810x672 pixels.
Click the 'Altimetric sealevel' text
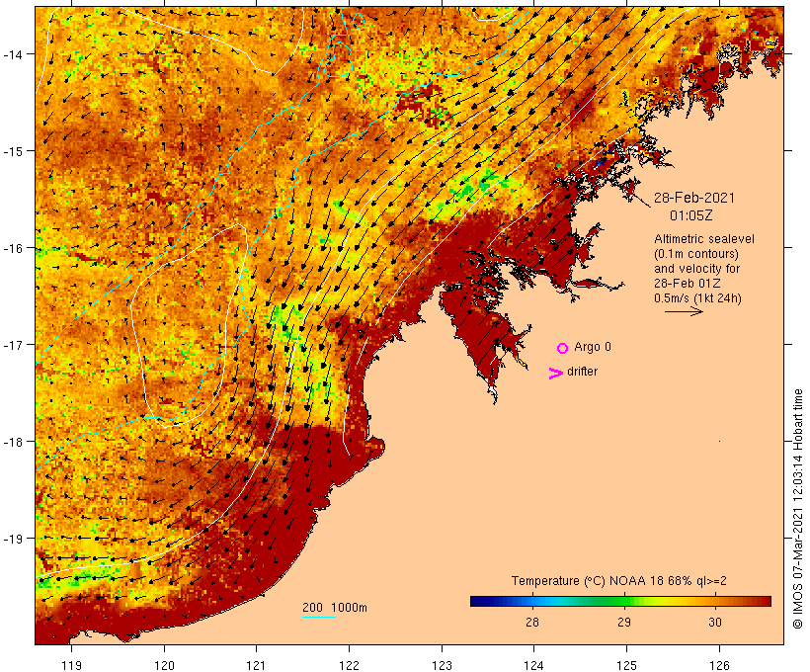703,239
